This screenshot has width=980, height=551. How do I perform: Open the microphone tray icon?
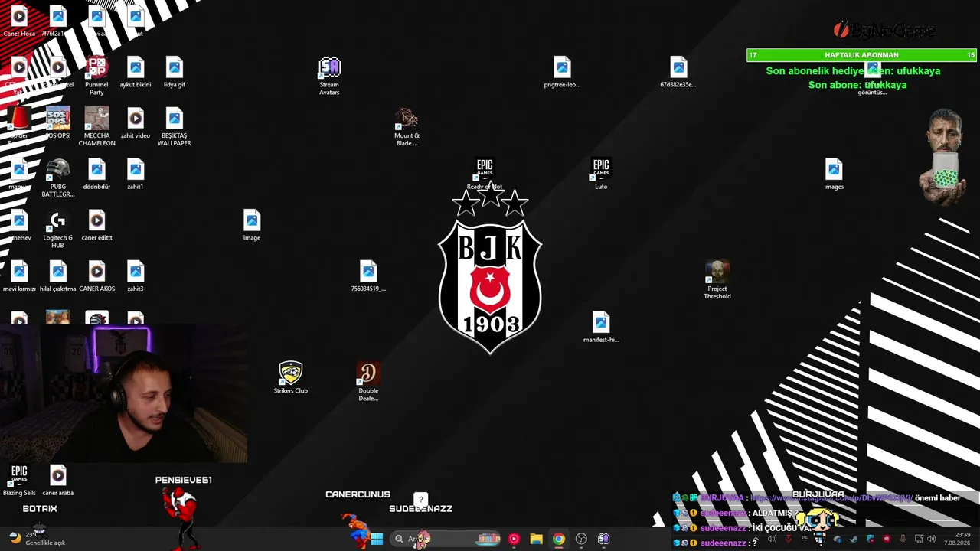(x=903, y=539)
